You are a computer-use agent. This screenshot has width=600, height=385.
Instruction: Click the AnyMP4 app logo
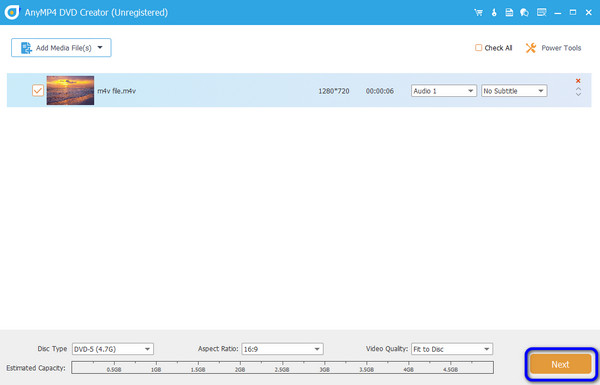12,12
